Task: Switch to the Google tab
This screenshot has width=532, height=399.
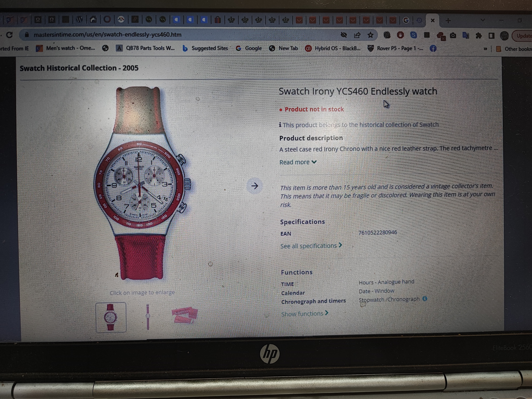Action: [406, 20]
